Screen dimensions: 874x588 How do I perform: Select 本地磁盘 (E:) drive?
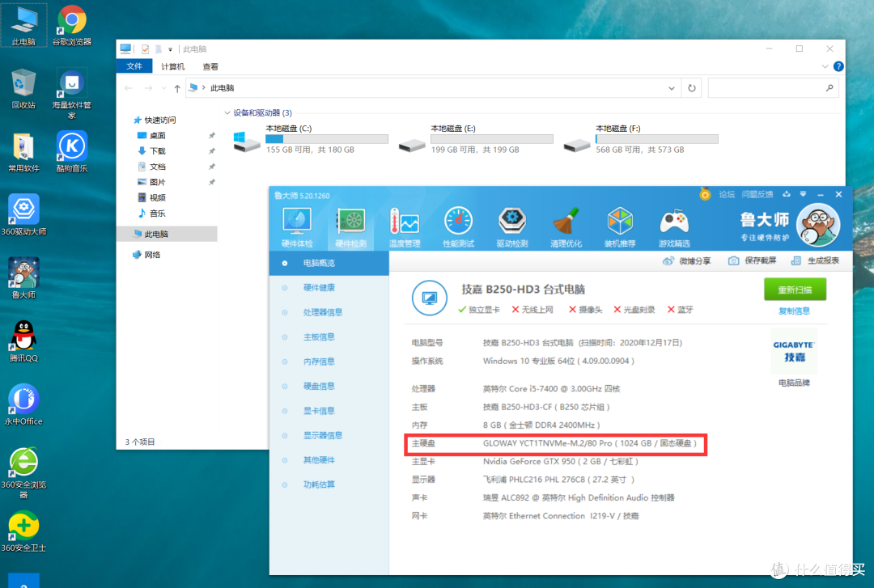click(476, 139)
